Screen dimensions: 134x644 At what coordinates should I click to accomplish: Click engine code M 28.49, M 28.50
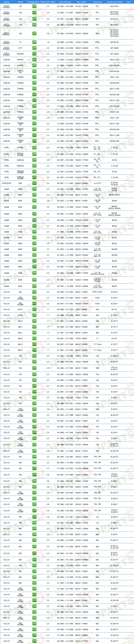point(114,183)
